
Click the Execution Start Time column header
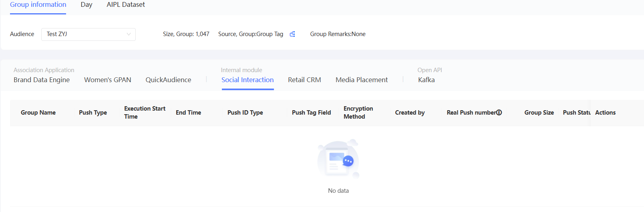(x=145, y=113)
